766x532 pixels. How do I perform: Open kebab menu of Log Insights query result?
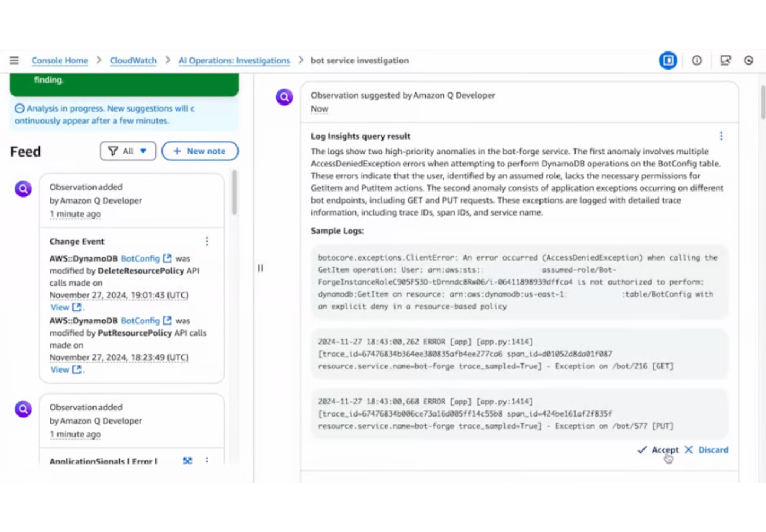point(721,136)
